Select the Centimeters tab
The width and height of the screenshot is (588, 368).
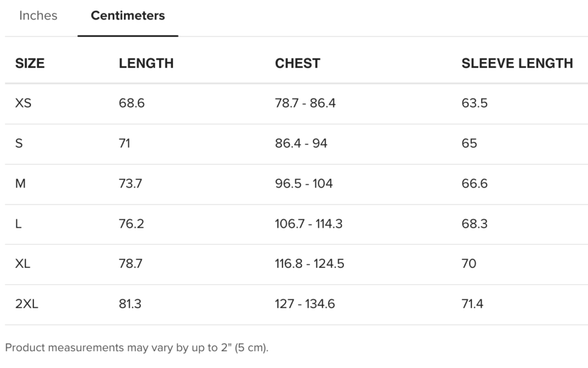[x=127, y=16]
